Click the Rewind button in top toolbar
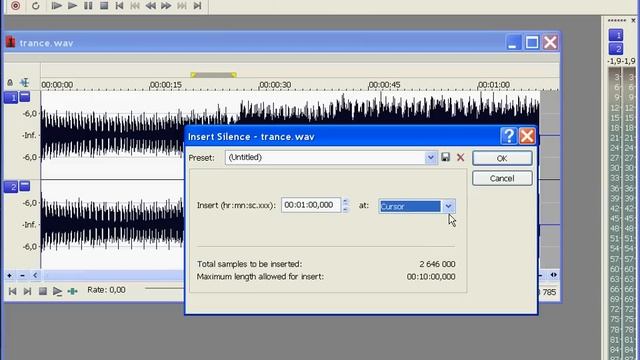640x360 pixels. (150, 6)
